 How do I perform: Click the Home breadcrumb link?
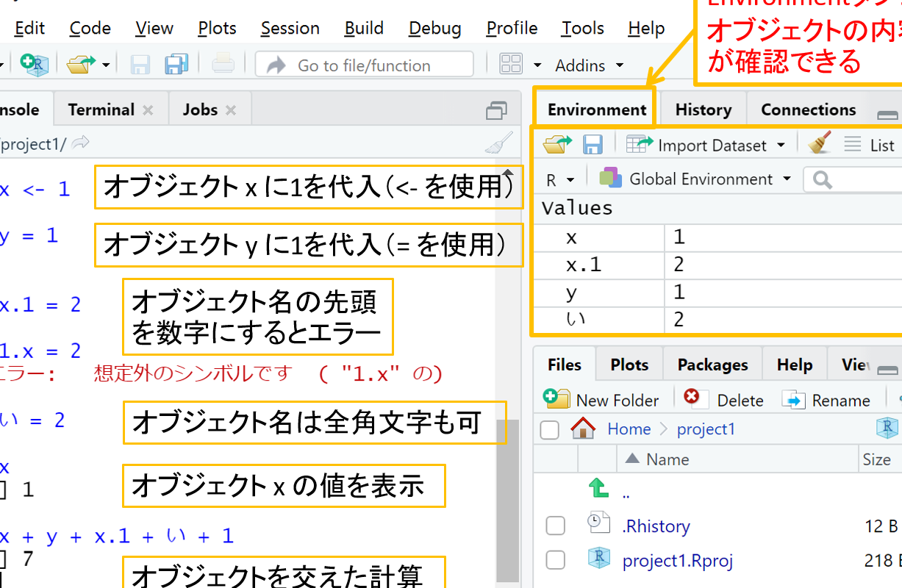click(x=629, y=429)
